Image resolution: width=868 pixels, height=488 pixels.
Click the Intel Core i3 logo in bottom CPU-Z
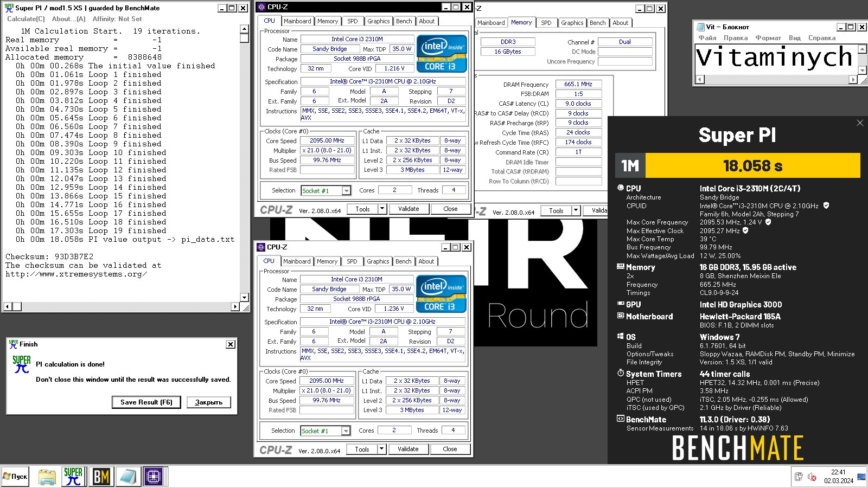tap(441, 294)
